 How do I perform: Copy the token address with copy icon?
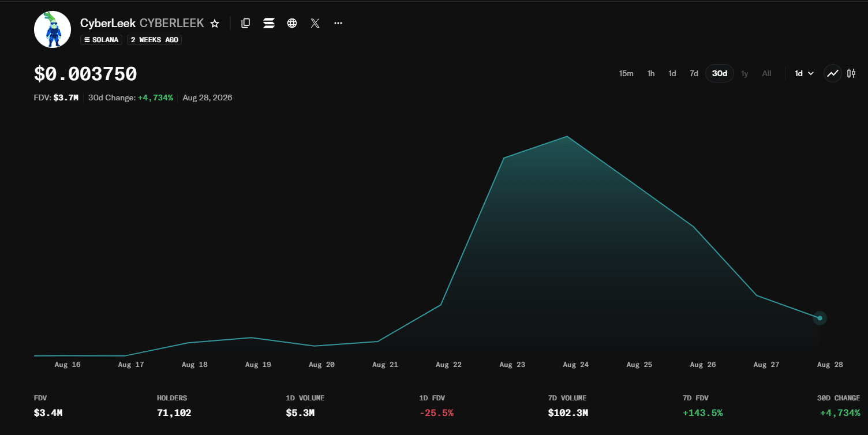(x=245, y=23)
